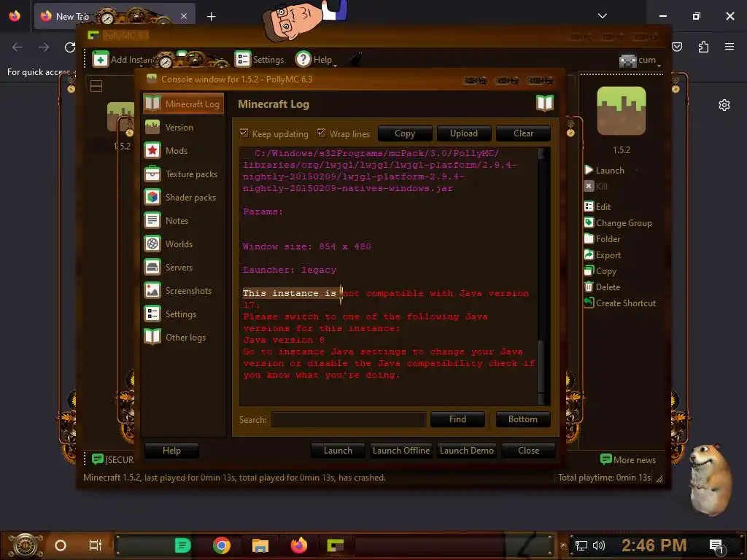Click the Launch Demo button
The height and width of the screenshot is (560, 747).
pos(466,451)
